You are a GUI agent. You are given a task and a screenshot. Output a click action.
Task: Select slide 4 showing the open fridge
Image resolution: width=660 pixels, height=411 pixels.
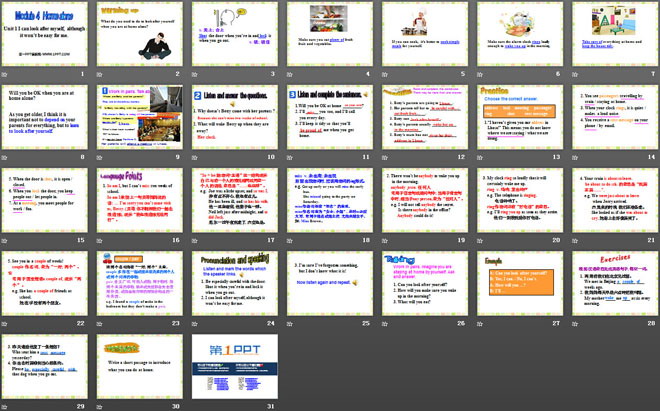coord(330,34)
